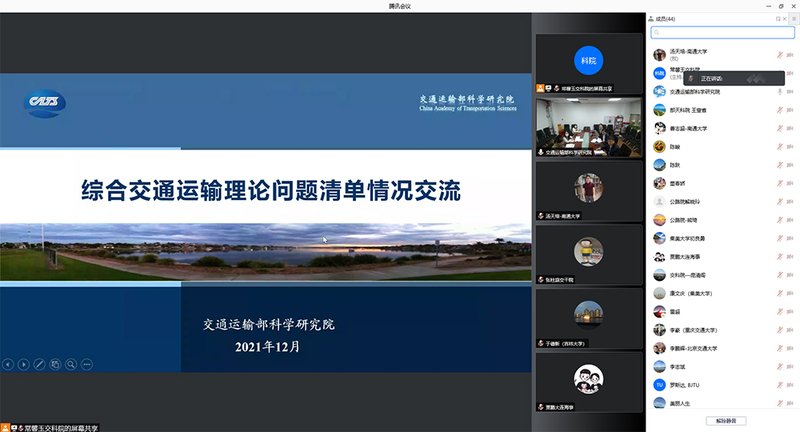Click the 成员(44) panel header
The height and width of the screenshot is (432, 800).
(662, 19)
